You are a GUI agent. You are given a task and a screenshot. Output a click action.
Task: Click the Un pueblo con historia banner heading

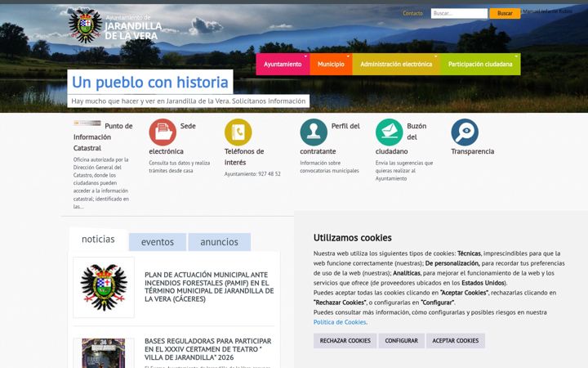coord(150,82)
